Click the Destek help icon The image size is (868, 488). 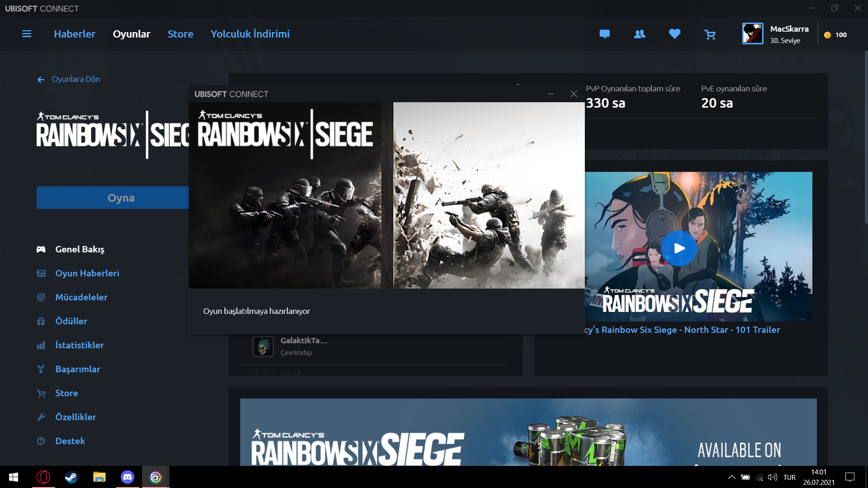coord(41,441)
